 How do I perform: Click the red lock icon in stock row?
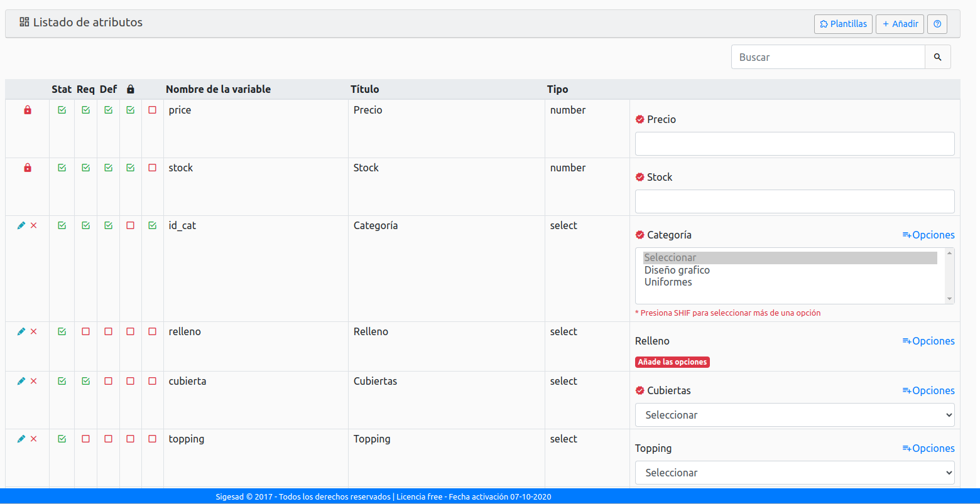[x=27, y=168]
